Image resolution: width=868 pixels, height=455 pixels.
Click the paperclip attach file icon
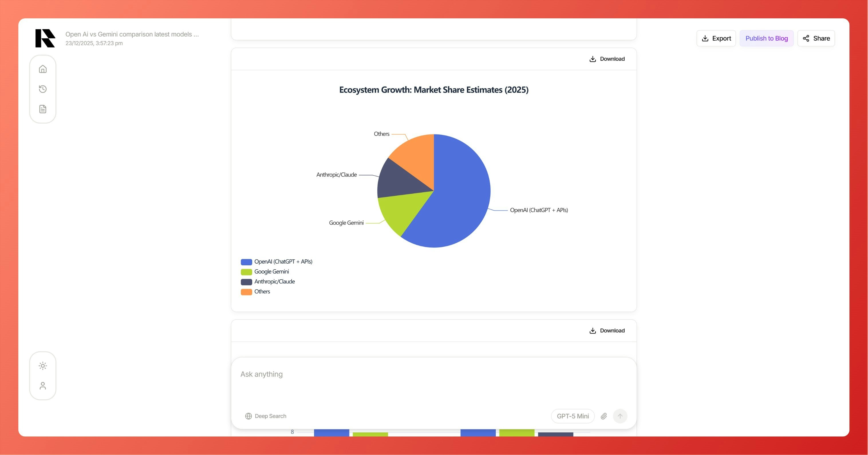click(604, 416)
